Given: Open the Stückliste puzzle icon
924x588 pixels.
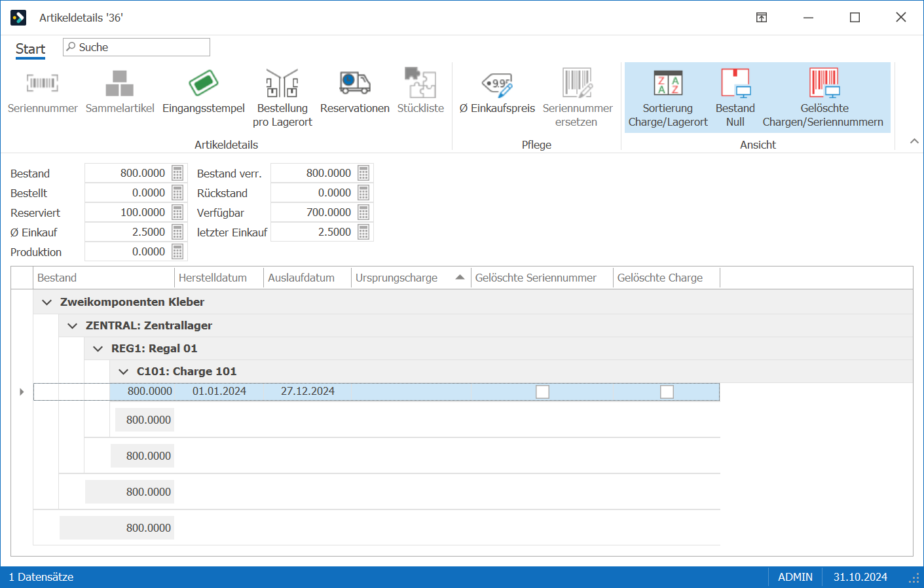Looking at the screenshot, I should tap(420, 83).
